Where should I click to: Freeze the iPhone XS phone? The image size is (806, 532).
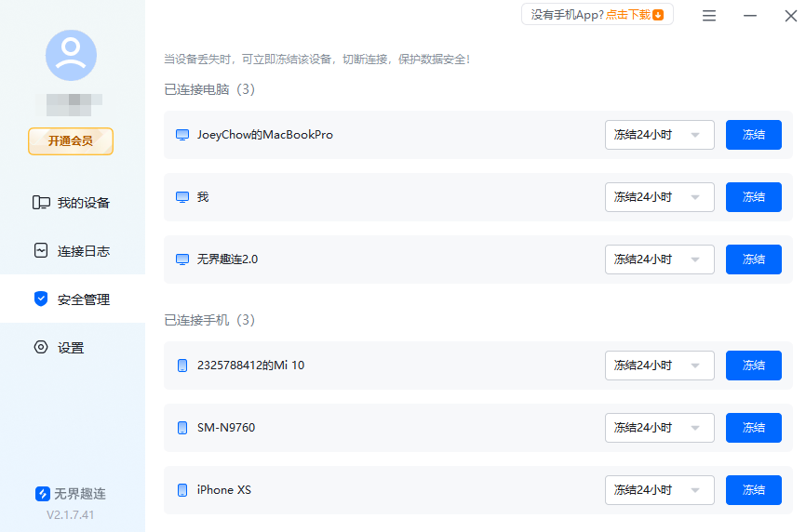click(x=754, y=490)
